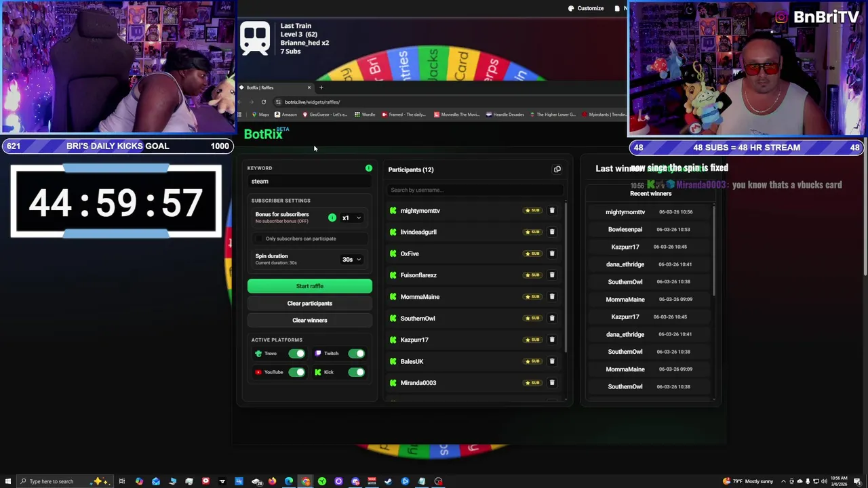Switch to Chrome in the taskbar
868x488 pixels.
pyautogui.click(x=306, y=481)
